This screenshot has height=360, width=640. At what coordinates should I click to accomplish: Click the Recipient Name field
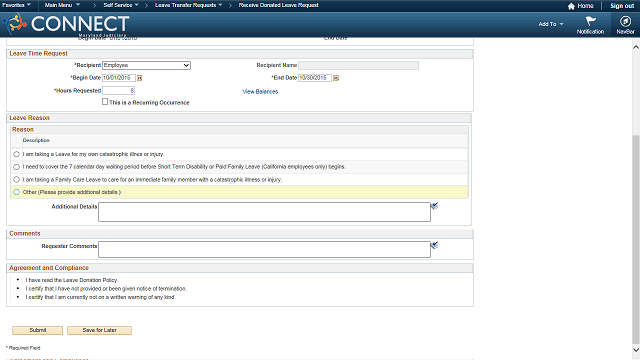click(358, 65)
